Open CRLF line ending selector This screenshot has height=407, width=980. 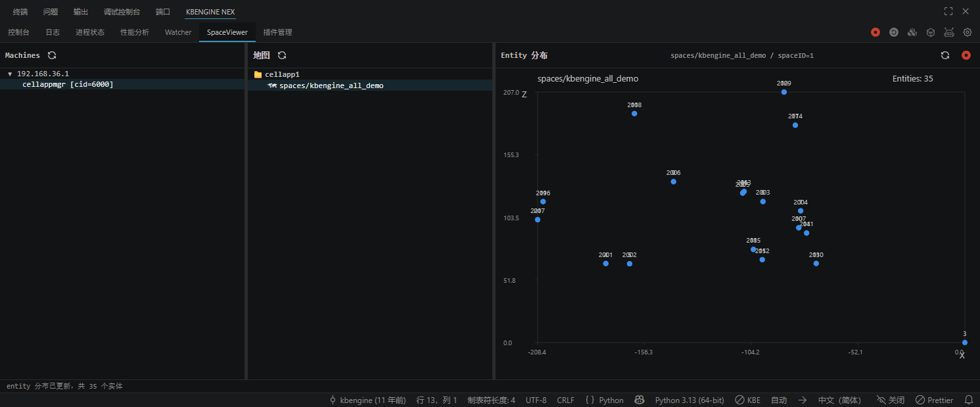click(565, 400)
